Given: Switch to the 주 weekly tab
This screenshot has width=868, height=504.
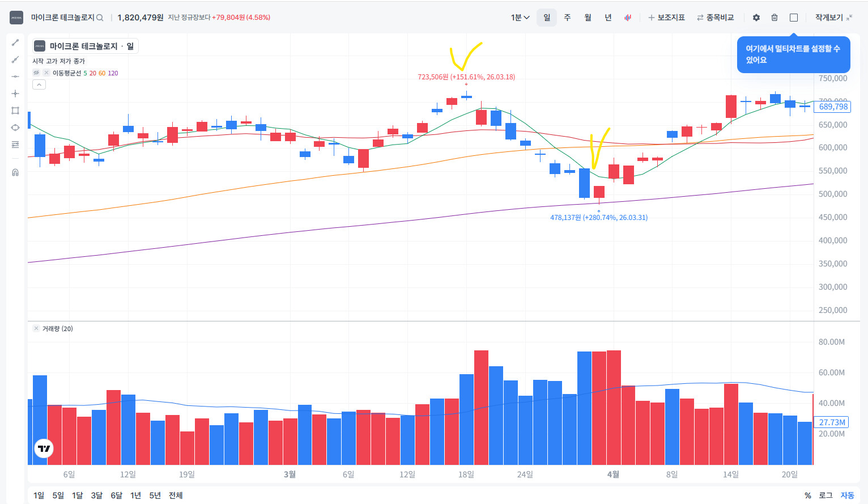Looking at the screenshot, I should tap(567, 18).
